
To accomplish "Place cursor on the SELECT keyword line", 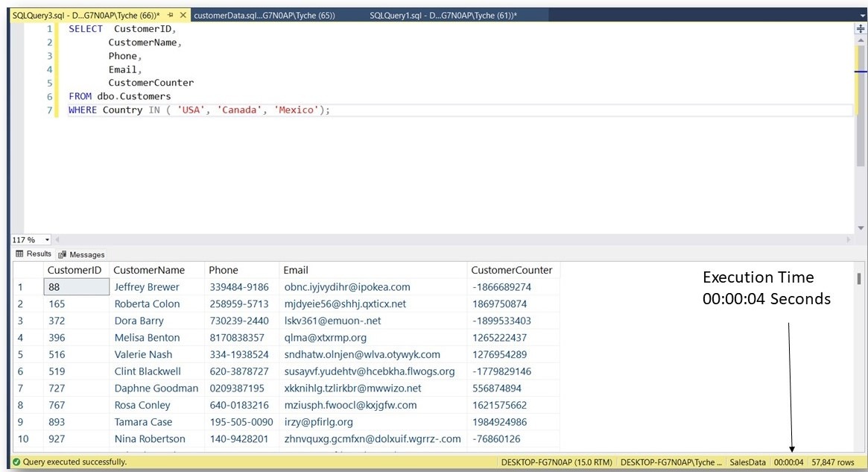I will tap(85, 29).
